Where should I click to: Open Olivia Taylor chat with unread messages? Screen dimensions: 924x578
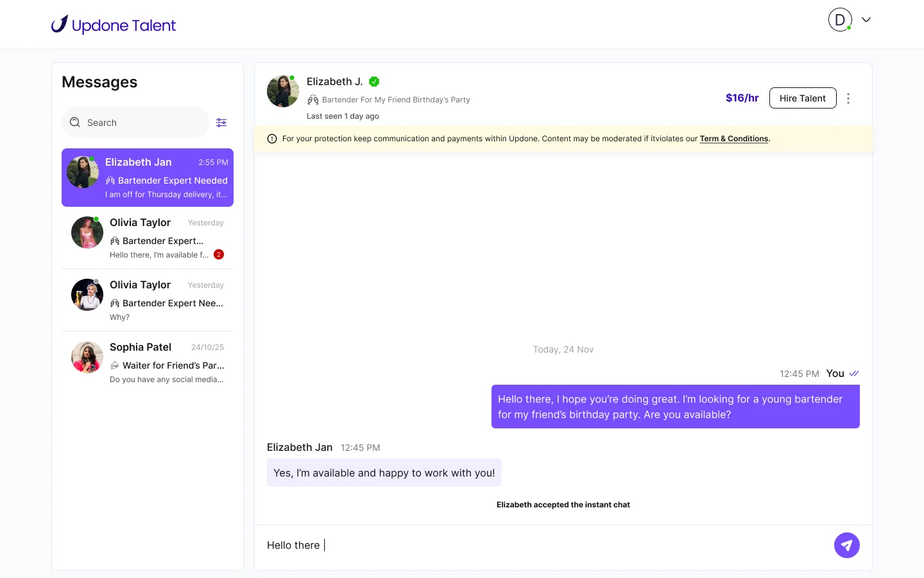tap(148, 238)
